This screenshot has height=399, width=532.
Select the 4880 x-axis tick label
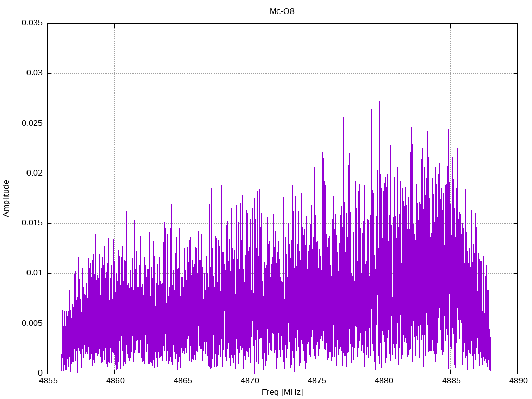[x=383, y=381]
